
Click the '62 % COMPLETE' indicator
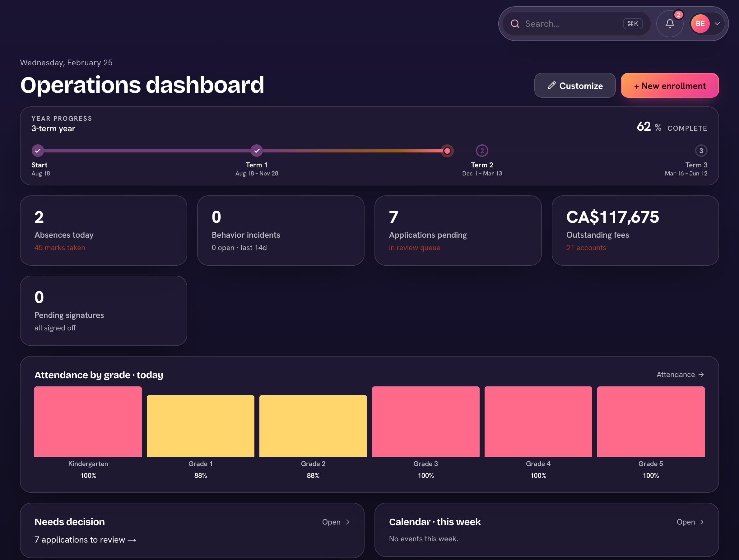(x=672, y=127)
